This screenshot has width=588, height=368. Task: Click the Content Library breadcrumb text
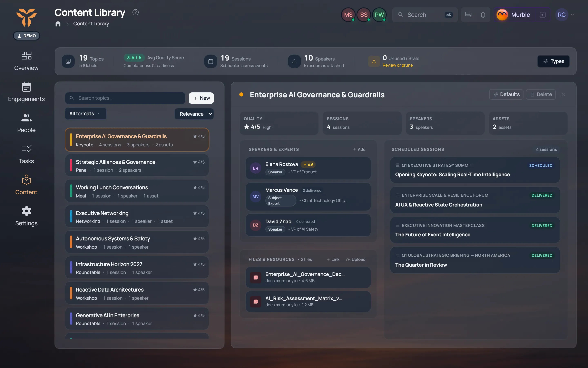pos(91,24)
